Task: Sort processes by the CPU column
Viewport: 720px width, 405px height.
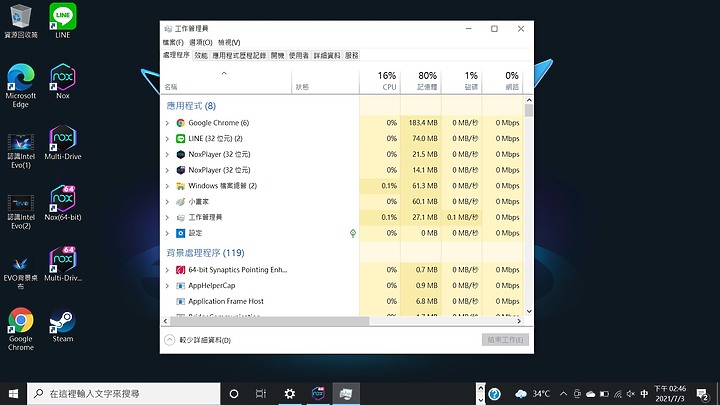Action: click(x=379, y=81)
